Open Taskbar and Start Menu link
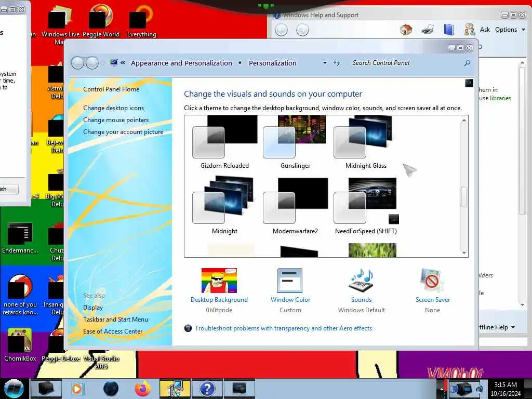This screenshot has width=532, height=399. 115,320
